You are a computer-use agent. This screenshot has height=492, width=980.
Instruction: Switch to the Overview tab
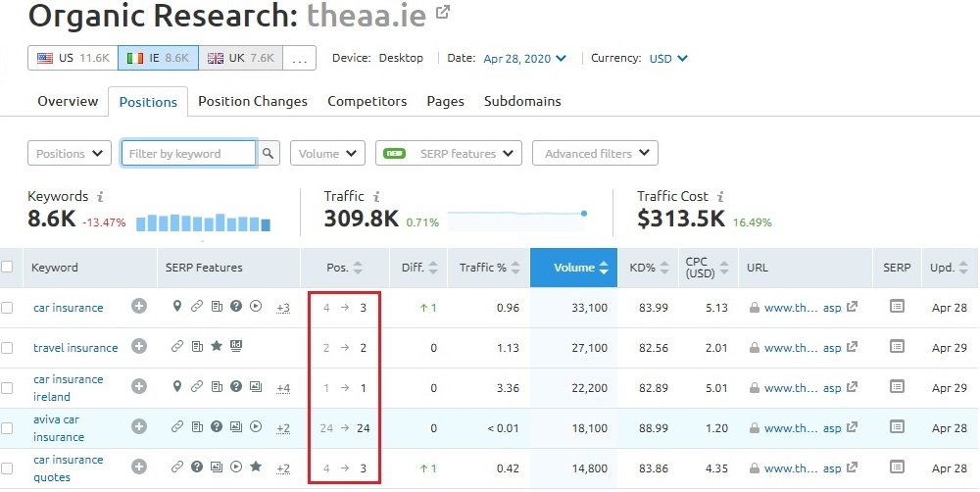point(68,101)
